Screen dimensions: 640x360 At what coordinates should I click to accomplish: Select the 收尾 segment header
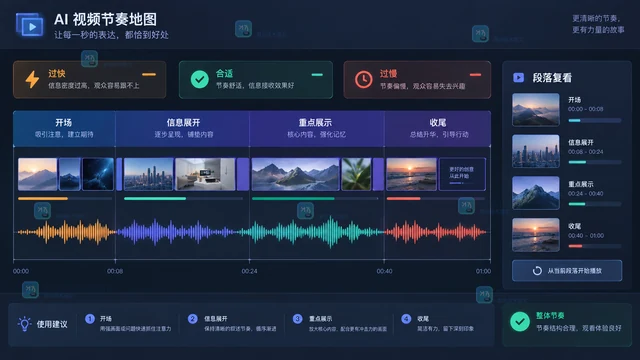point(437,129)
